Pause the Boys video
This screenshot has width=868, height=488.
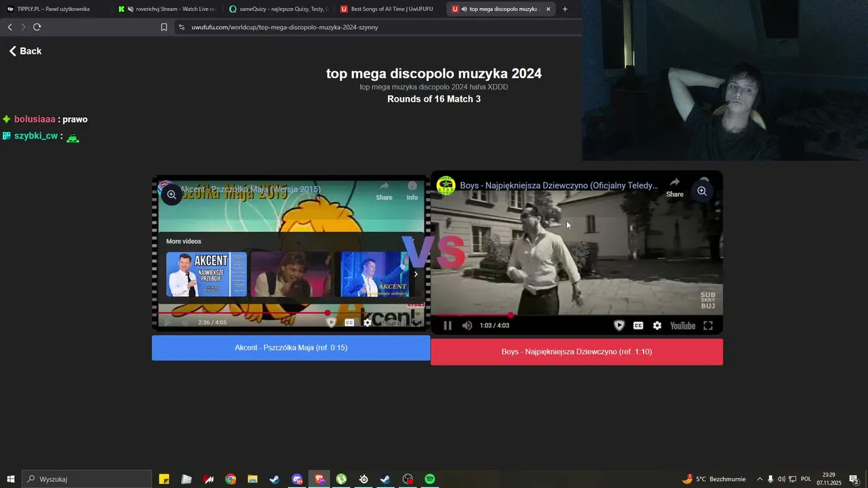tap(448, 325)
